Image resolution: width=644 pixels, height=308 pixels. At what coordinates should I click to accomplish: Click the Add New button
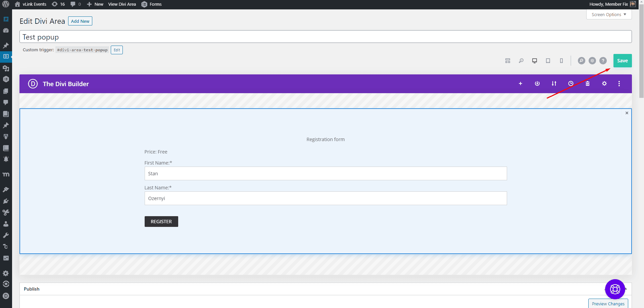80,21
